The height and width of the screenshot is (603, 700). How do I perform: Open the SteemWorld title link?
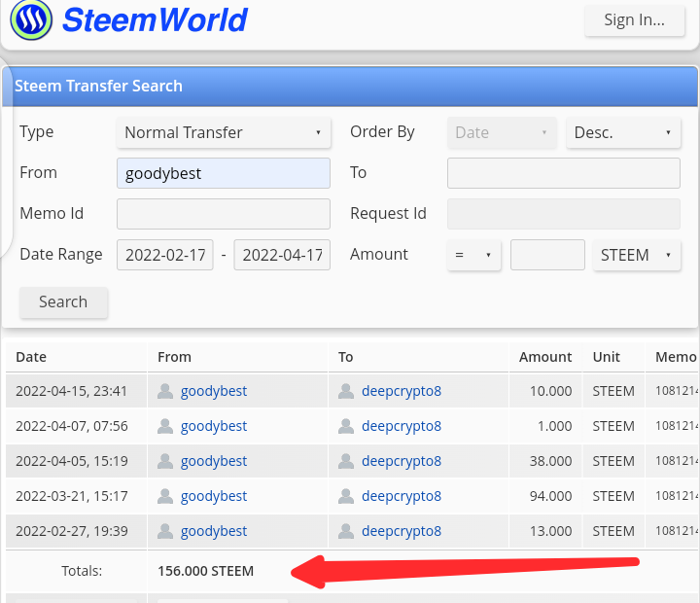155,20
